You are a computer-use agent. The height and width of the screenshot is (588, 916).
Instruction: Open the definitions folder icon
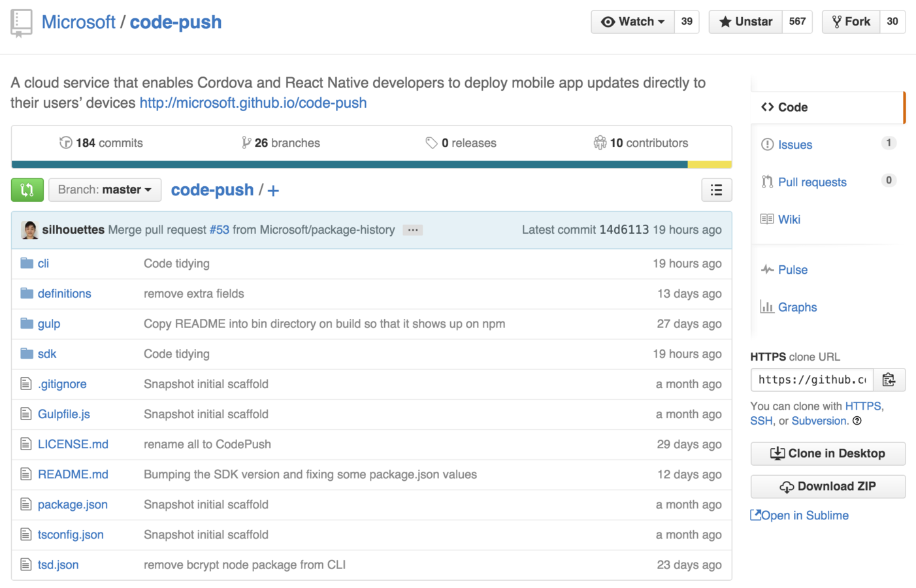tap(27, 293)
